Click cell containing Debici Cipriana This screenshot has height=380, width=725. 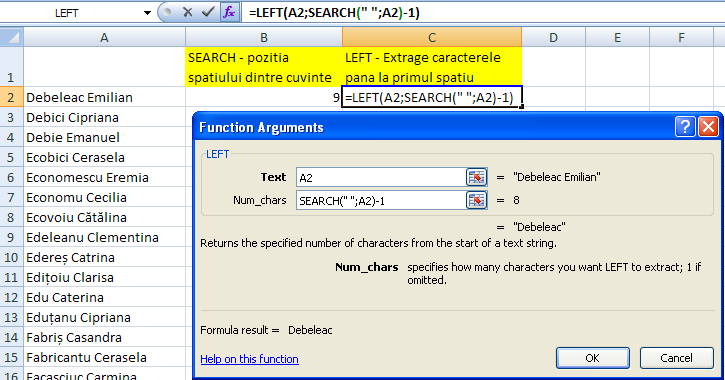click(x=104, y=117)
